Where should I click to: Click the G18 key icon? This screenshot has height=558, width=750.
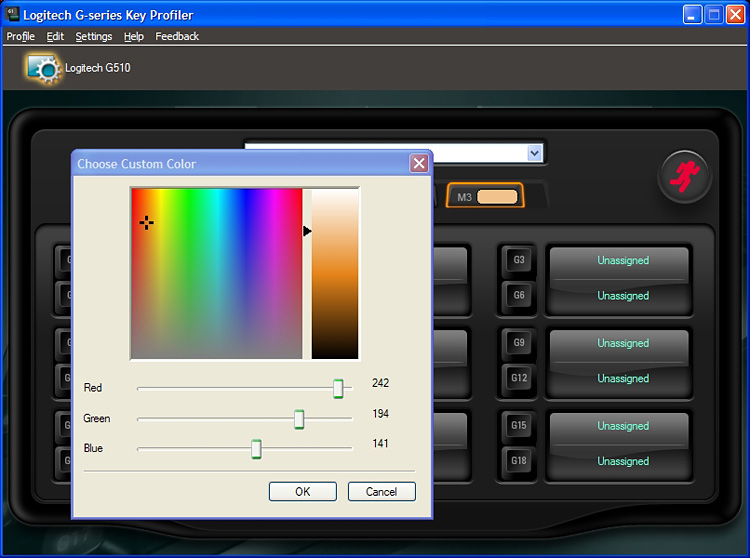click(519, 461)
